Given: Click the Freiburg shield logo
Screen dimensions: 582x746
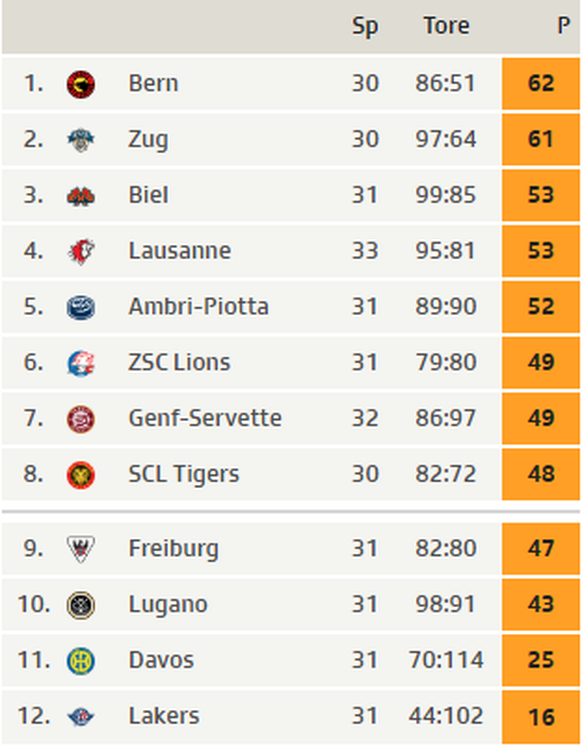Looking at the screenshot, I should (x=81, y=549).
